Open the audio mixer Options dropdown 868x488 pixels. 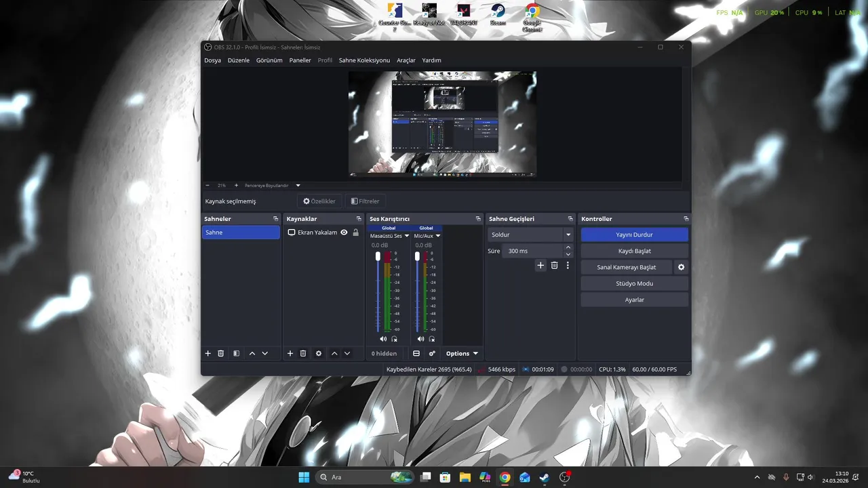pyautogui.click(x=462, y=354)
